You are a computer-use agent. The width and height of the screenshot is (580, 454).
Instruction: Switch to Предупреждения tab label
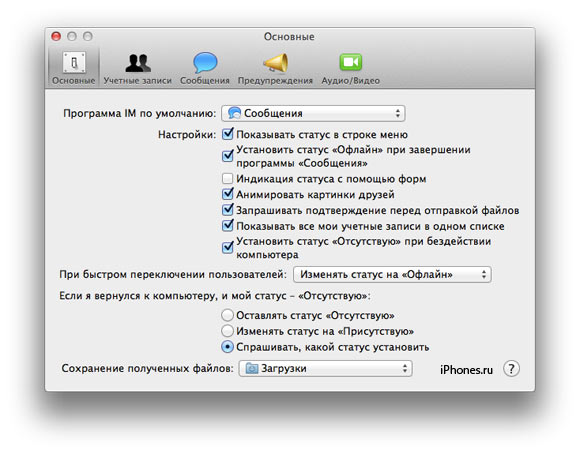(x=275, y=81)
